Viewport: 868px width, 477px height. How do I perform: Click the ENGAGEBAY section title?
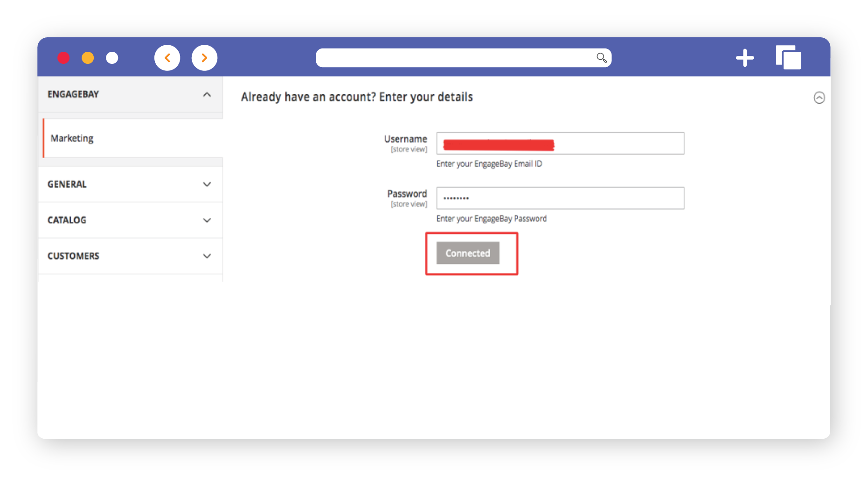pos(73,95)
